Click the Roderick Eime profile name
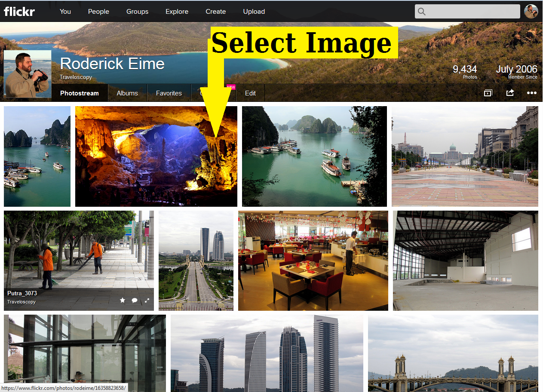Image resolution: width=543 pixels, height=392 pixels. 112,64
